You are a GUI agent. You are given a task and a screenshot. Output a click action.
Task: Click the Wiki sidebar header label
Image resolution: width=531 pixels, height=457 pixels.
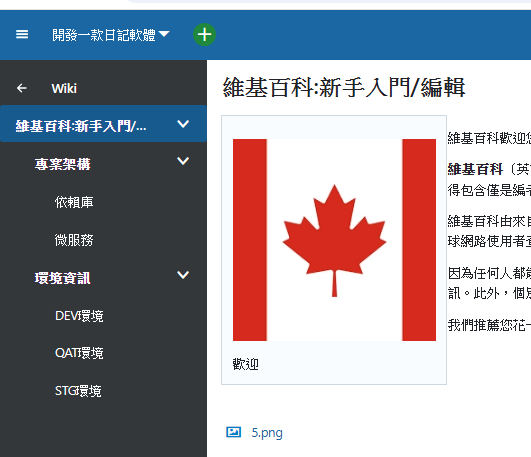64,88
